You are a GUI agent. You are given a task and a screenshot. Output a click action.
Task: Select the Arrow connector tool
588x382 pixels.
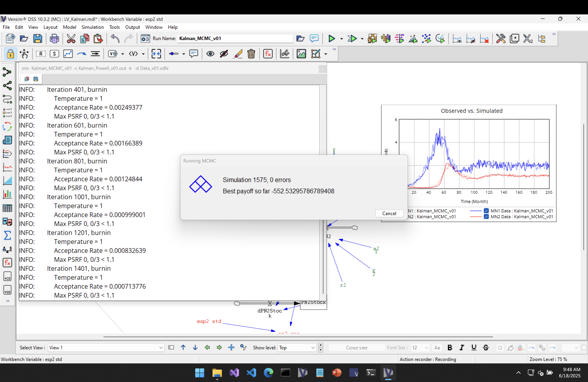(x=81, y=54)
